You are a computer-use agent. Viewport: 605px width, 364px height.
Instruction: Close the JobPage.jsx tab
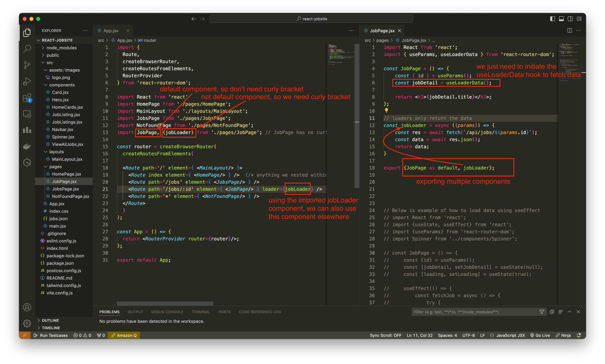400,30
